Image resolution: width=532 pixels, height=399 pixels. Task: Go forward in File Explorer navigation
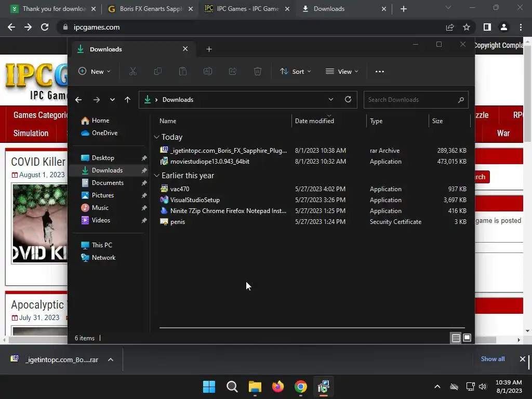[x=97, y=100]
